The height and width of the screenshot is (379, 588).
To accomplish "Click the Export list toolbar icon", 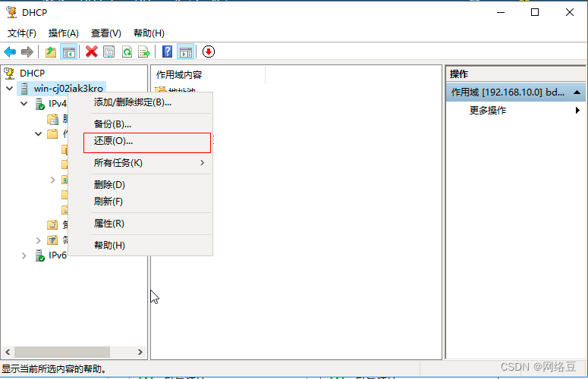I will coord(144,52).
